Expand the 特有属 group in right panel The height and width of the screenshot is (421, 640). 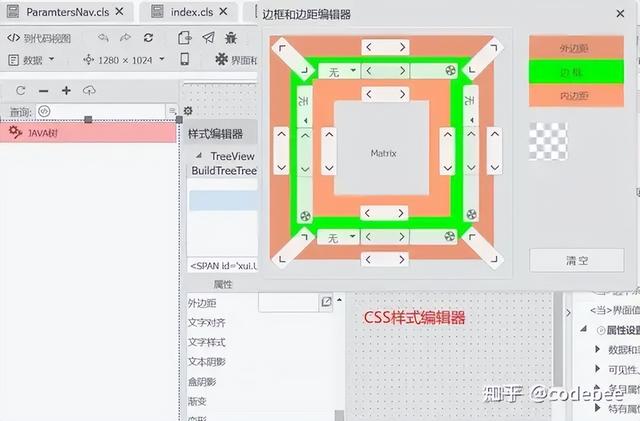[598, 407]
